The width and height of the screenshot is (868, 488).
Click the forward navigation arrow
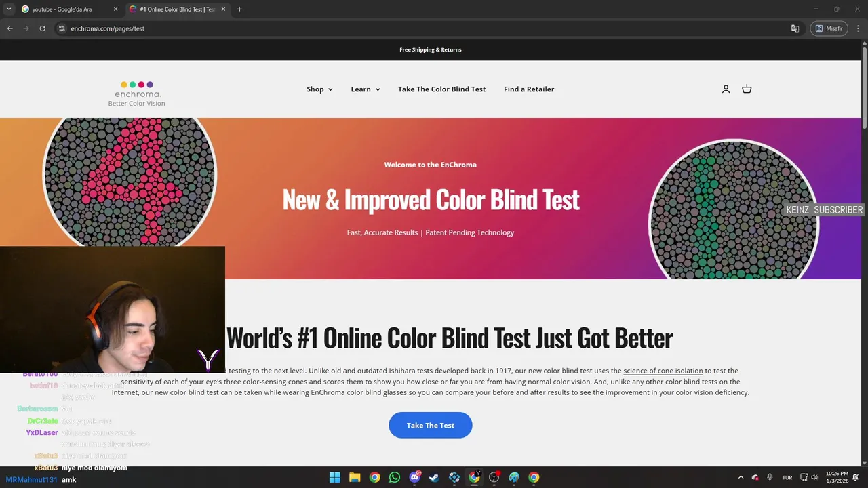[x=26, y=28]
